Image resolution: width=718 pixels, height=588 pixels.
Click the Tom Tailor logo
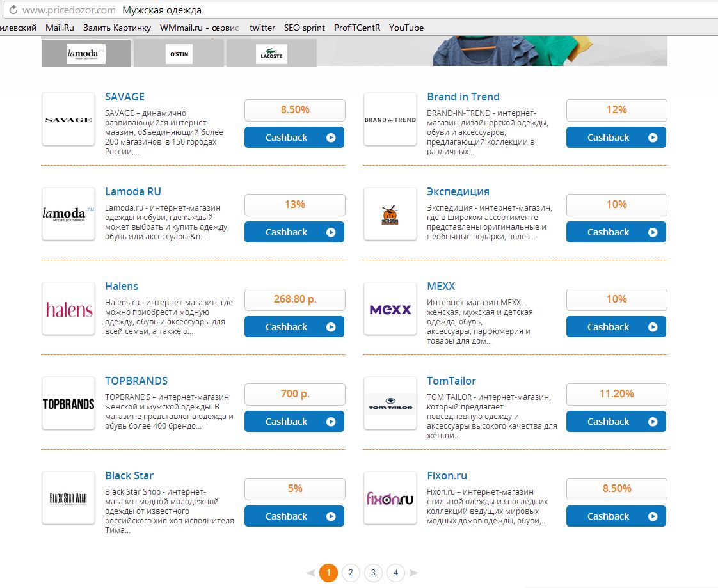(x=390, y=404)
